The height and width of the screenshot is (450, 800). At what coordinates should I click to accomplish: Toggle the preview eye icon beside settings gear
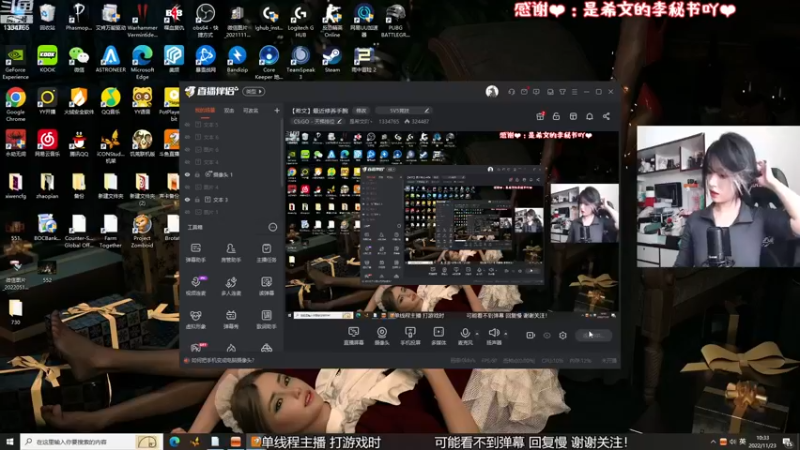546,335
